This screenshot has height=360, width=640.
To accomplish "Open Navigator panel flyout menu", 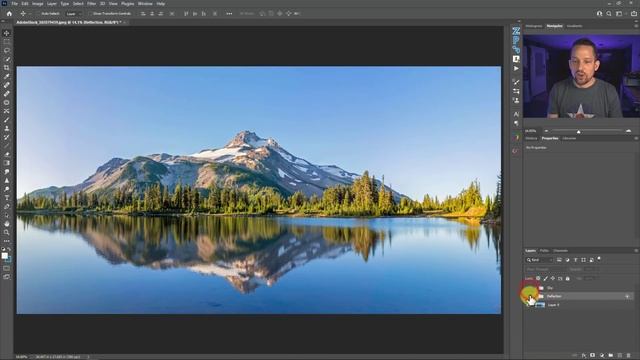I will pos(636,26).
